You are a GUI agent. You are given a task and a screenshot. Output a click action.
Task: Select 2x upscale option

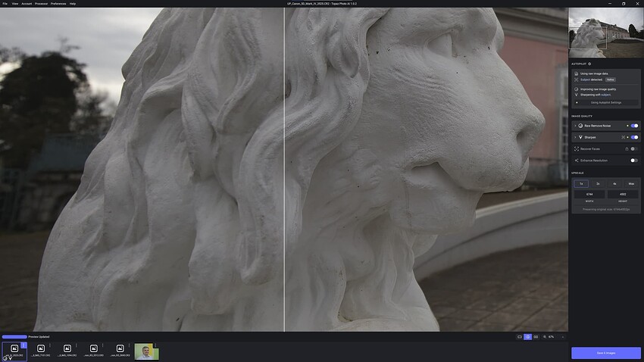pos(598,183)
